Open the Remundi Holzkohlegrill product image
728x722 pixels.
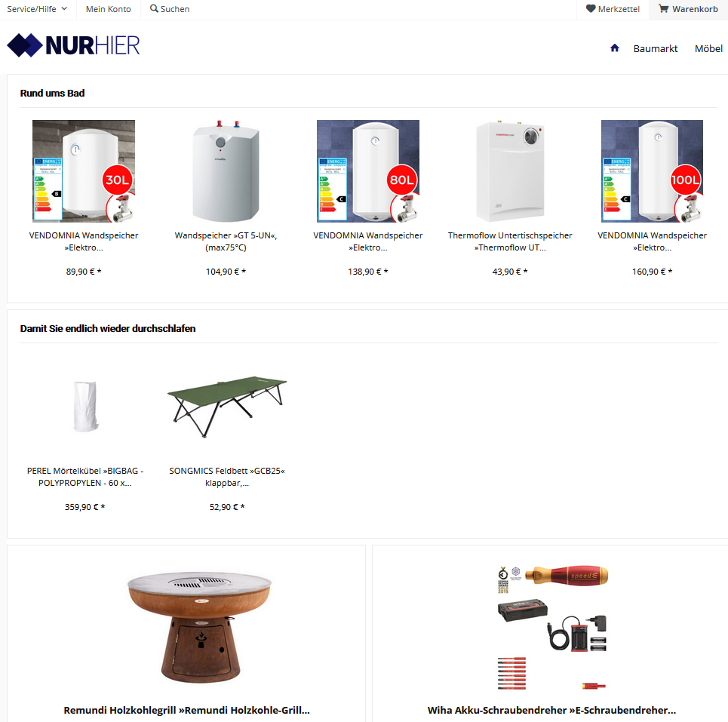tap(200, 627)
